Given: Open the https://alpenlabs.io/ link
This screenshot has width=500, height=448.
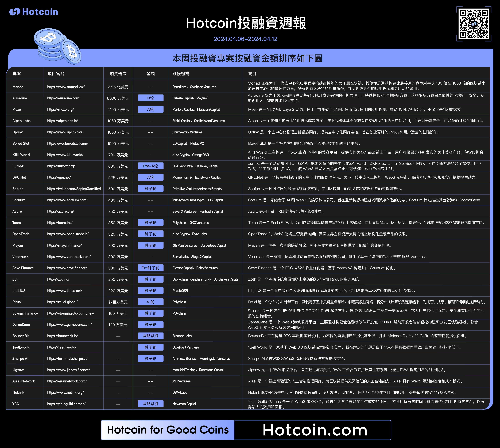Looking at the screenshot, I should (x=63, y=121).
